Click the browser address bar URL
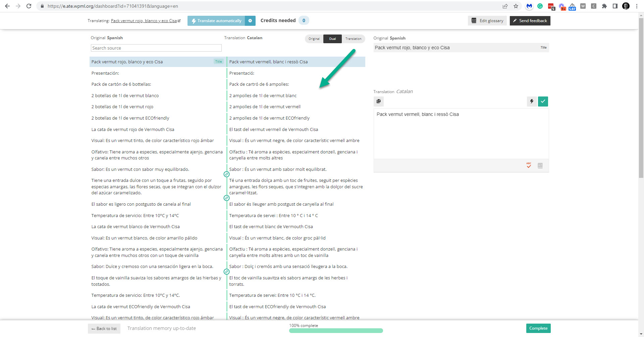Viewport: 644px width, 337px height. [113, 6]
